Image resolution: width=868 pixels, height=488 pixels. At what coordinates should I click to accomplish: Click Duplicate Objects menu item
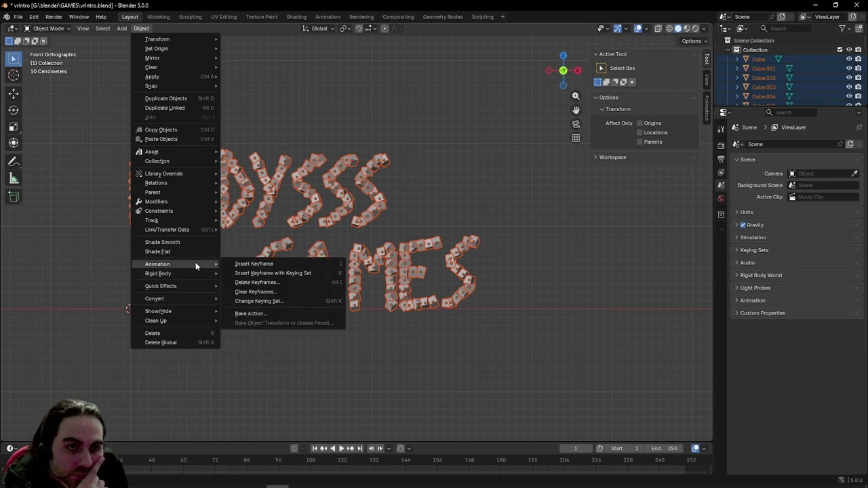175,98
